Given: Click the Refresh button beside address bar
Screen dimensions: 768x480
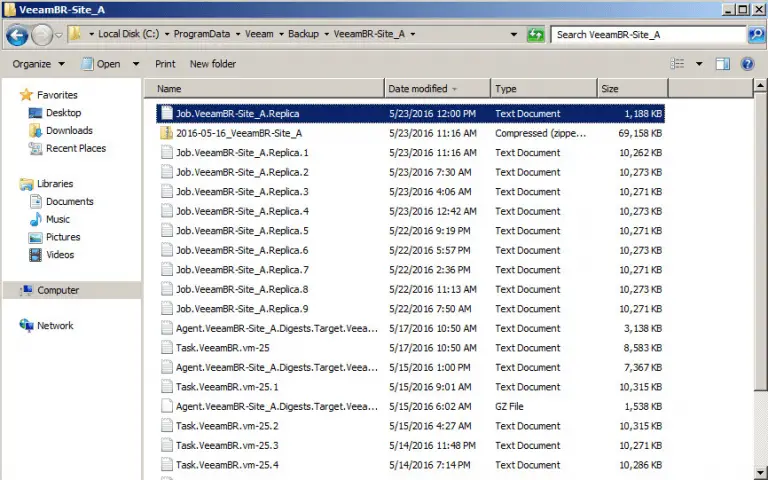Looking at the screenshot, I should point(536,34).
